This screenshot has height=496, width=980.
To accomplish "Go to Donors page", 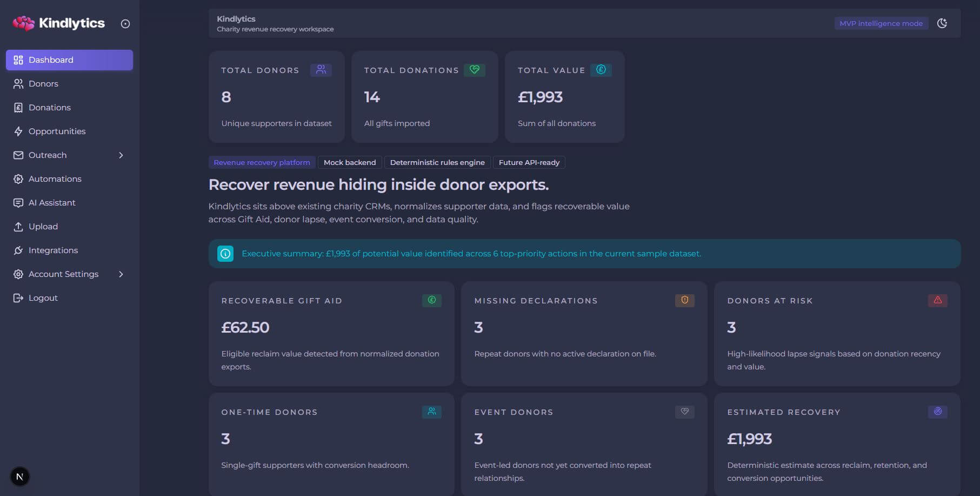I will tap(69, 84).
